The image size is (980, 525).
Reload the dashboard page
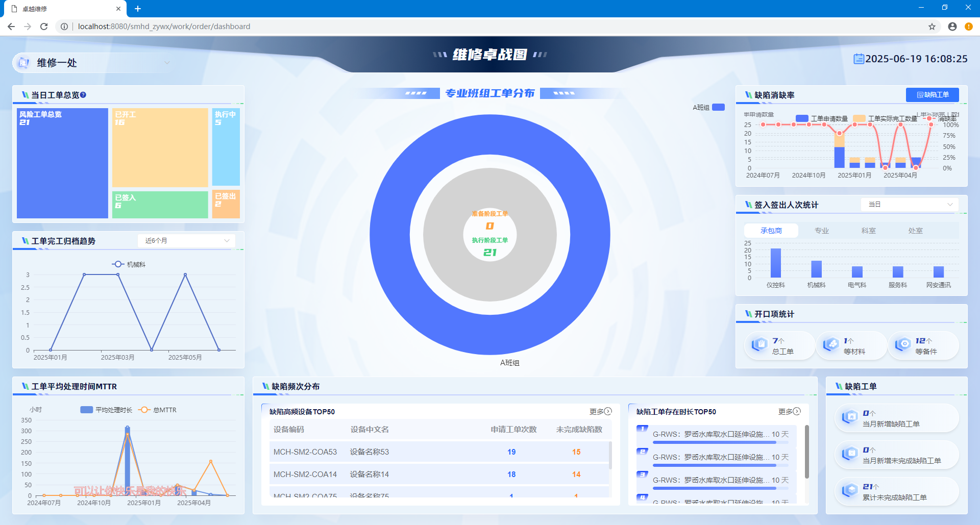[44, 27]
